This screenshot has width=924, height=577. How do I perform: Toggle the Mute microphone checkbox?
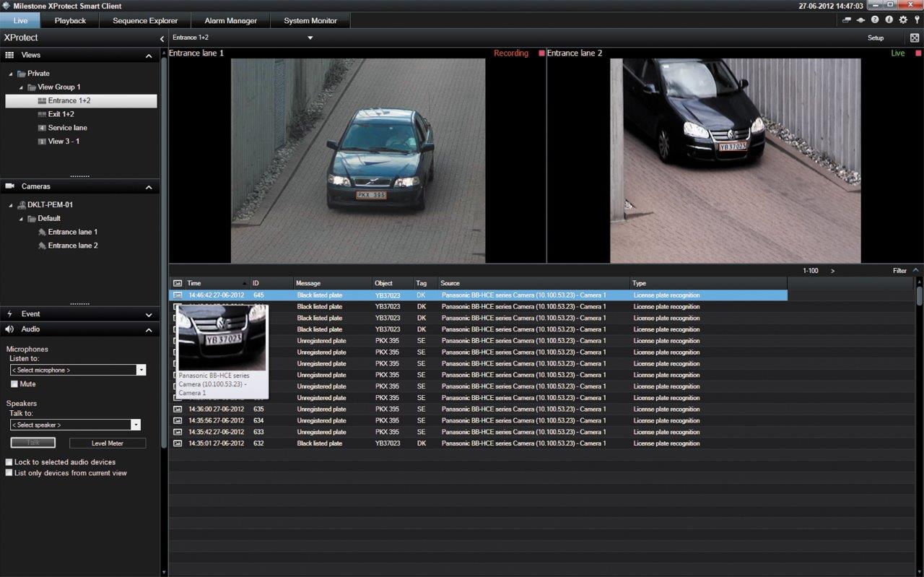pos(14,384)
